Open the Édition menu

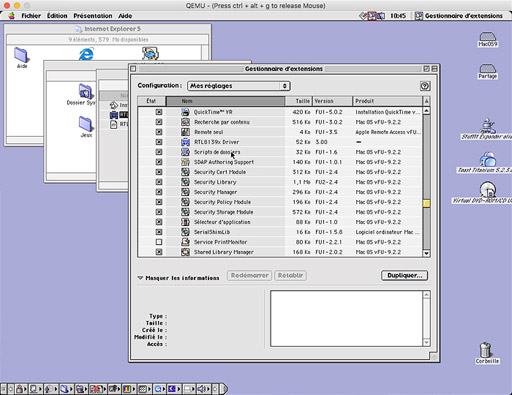[x=57, y=16]
